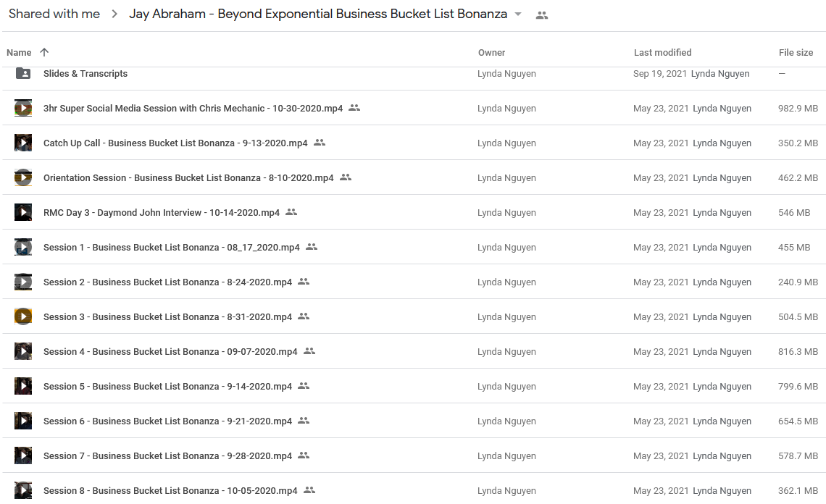Click 654.5 MB file size value
The image size is (826, 504).
(x=798, y=421)
